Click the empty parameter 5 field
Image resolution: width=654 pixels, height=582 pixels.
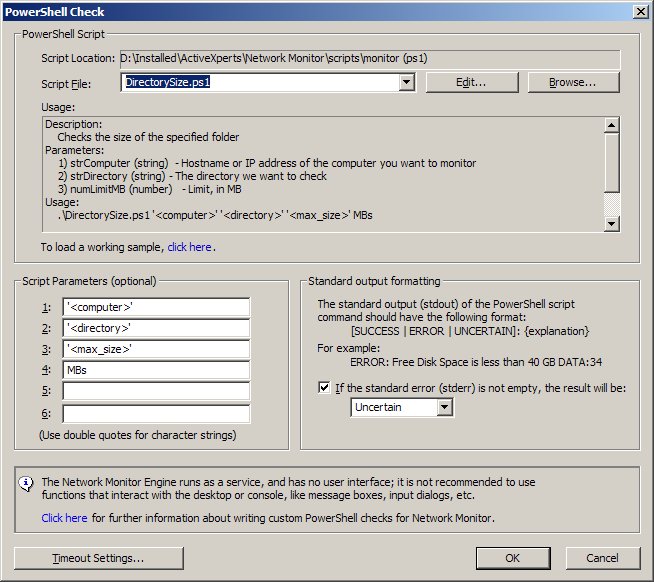click(156, 391)
